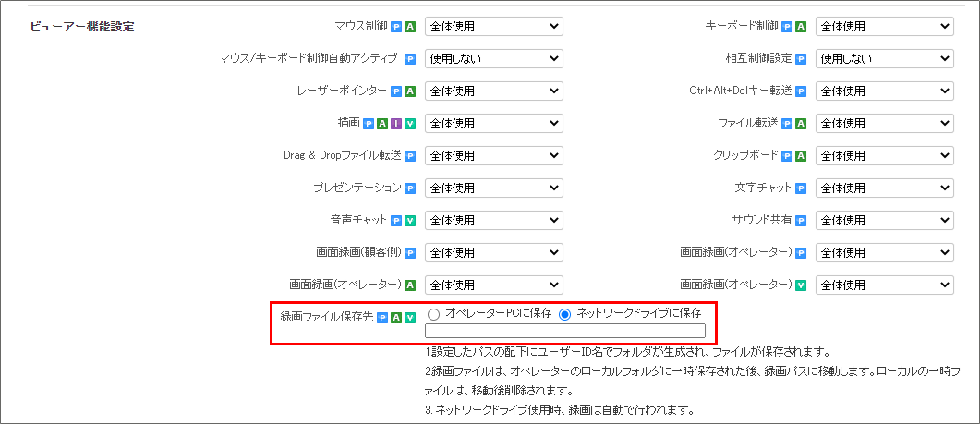Expand the 相互制御設定 dropdown set to 使用しない
This screenshot has height=424, width=980.
coord(884,59)
